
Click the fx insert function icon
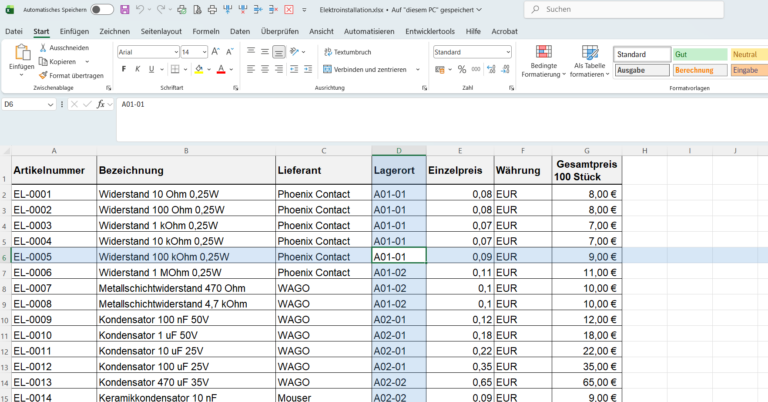point(100,104)
